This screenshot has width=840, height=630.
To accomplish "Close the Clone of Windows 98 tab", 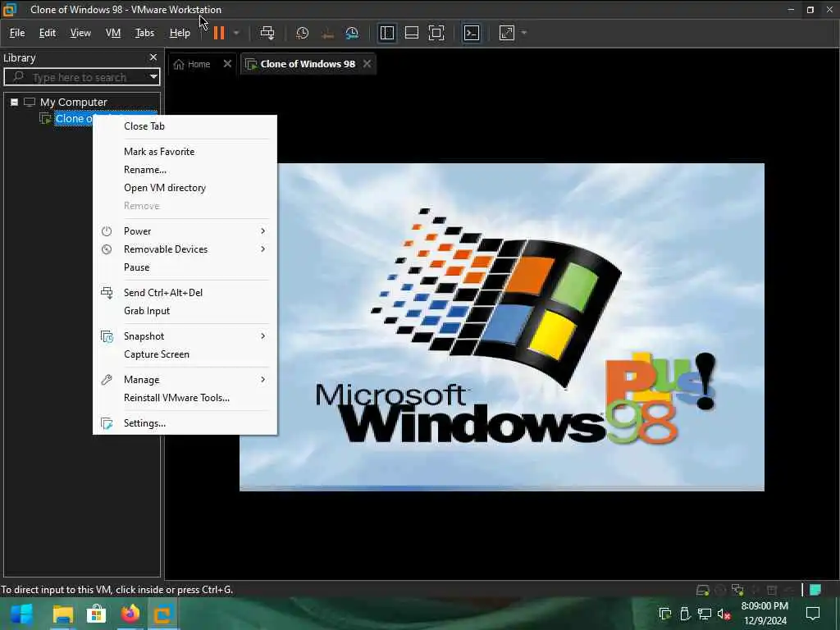I will click(x=367, y=64).
